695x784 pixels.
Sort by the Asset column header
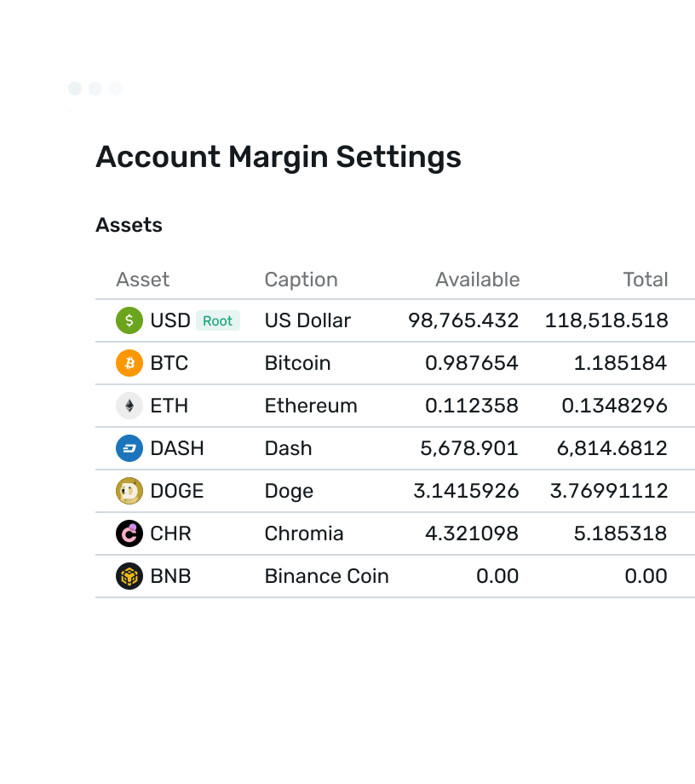142,280
